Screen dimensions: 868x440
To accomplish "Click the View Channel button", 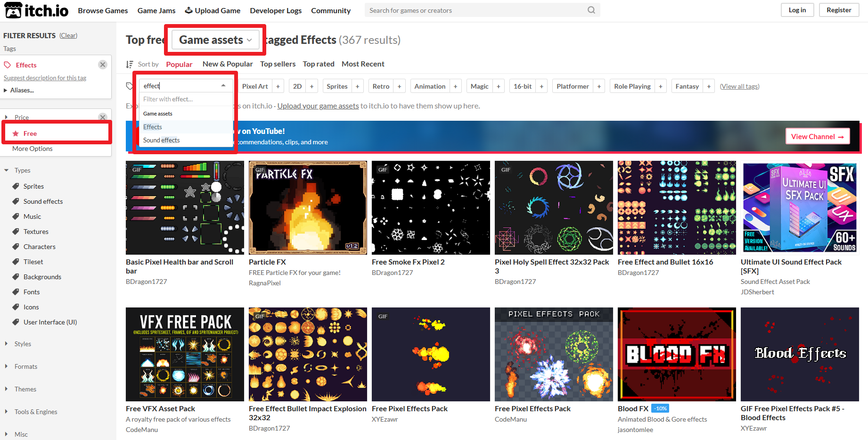I will [x=818, y=136].
